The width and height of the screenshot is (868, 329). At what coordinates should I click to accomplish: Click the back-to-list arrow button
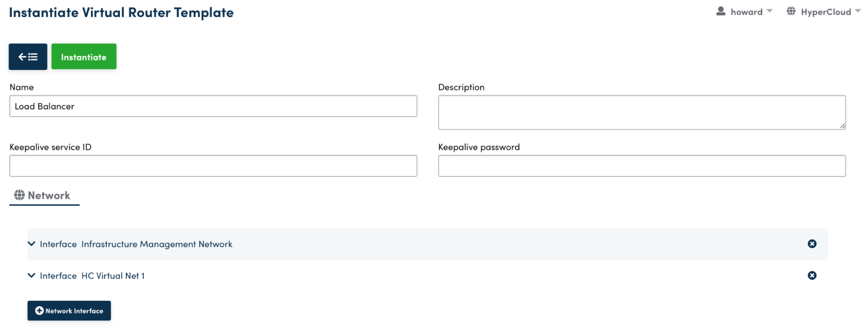click(x=28, y=57)
